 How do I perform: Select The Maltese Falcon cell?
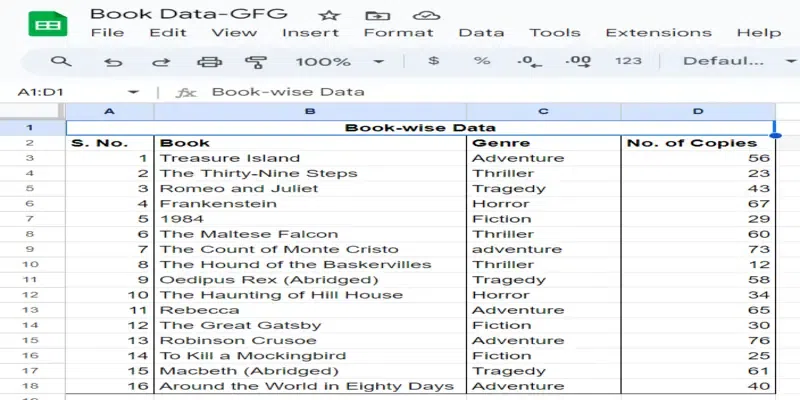coord(310,234)
